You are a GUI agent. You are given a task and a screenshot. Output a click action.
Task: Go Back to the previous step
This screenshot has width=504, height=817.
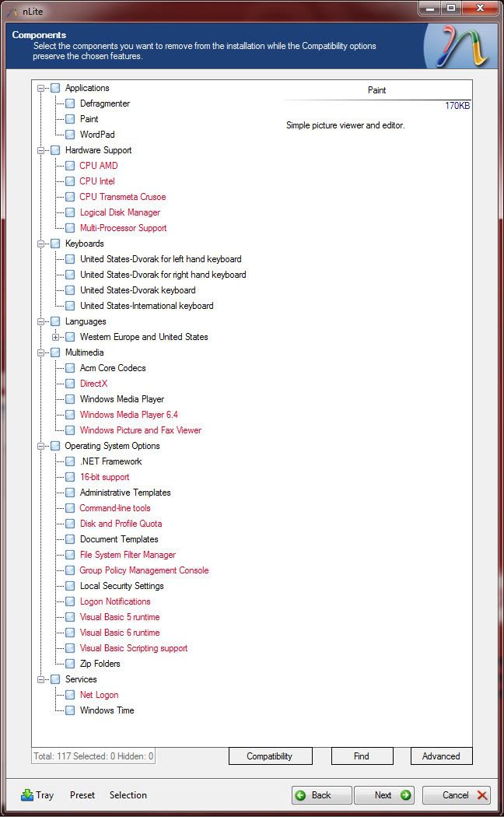point(322,794)
